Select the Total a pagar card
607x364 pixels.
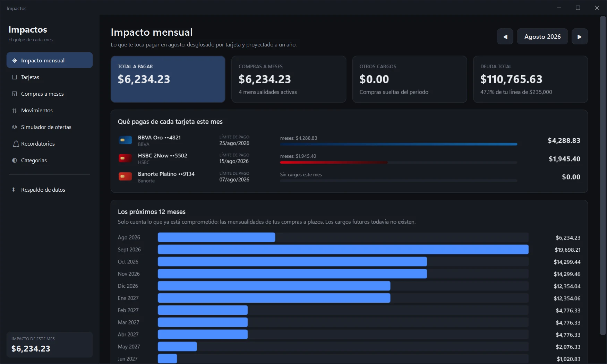coord(168,79)
